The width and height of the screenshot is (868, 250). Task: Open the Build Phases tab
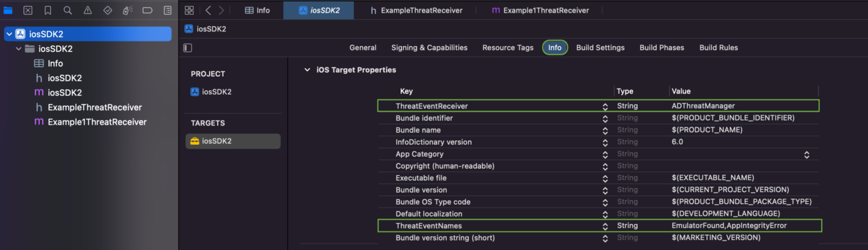[662, 48]
